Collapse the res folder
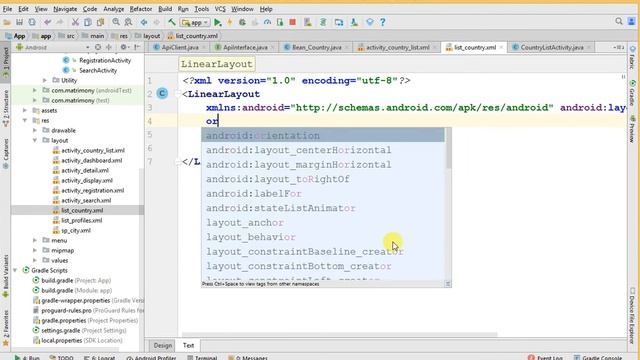 pyautogui.click(x=25, y=120)
